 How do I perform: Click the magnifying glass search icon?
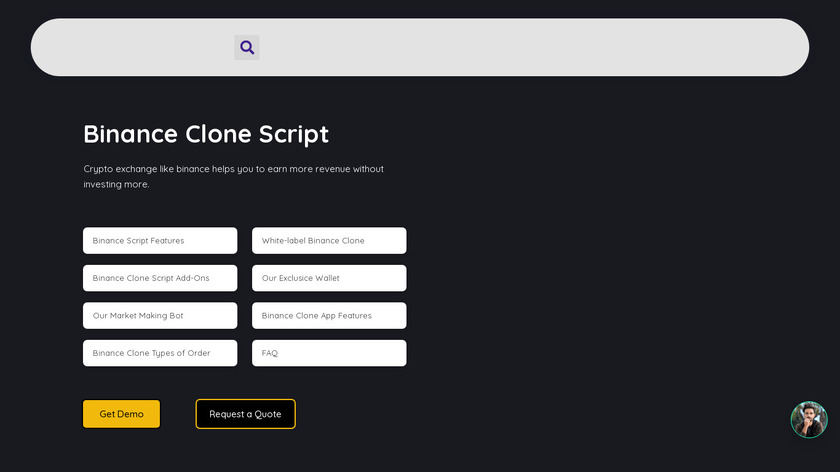247,48
